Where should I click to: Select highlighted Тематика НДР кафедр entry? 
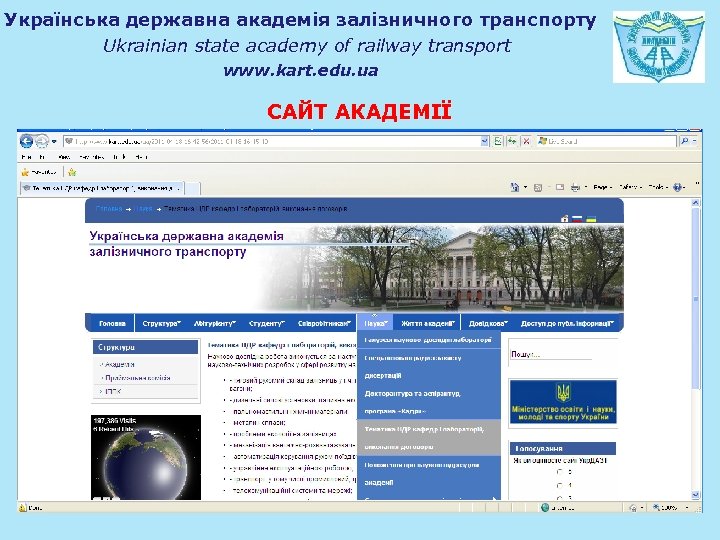coord(428,438)
